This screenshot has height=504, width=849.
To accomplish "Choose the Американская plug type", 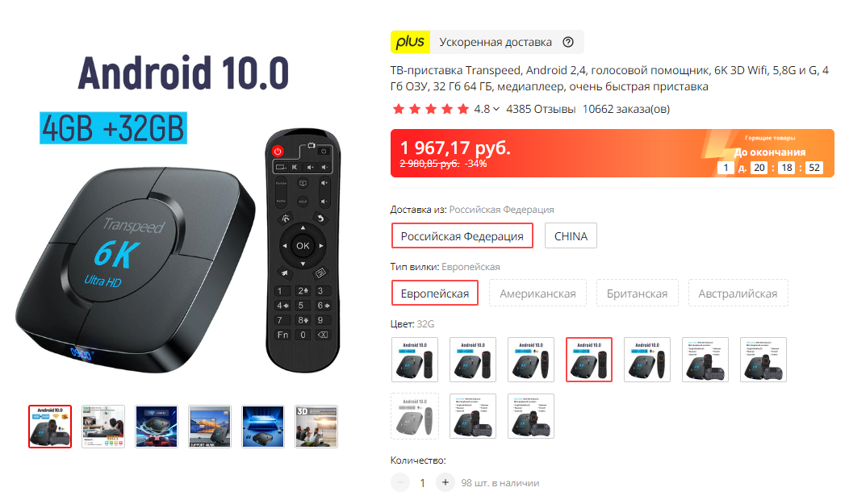I will point(537,293).
